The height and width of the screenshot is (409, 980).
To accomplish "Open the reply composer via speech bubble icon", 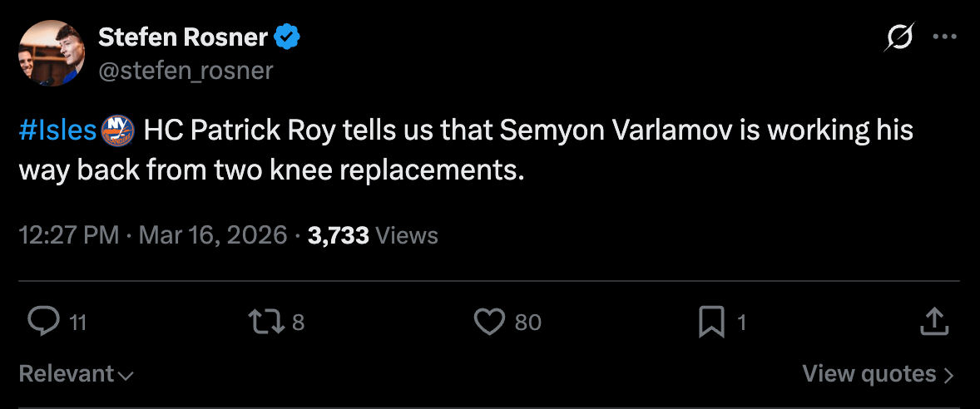I will 43,322.
